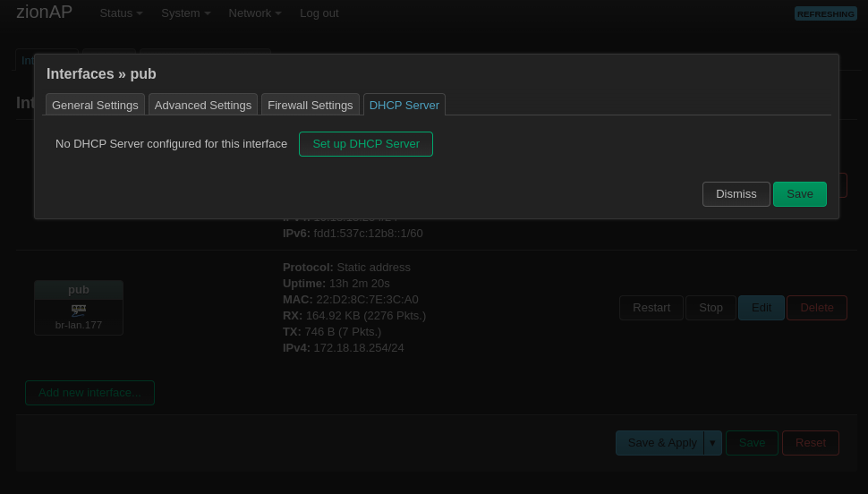This screenshot has width=868, height=494.
Task: Click the pub interface bridge icon
Action: pos(79,310)
